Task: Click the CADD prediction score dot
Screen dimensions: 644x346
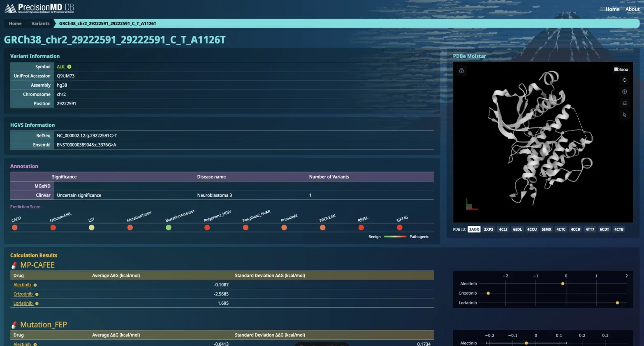Action: click(x=15, y=228)
